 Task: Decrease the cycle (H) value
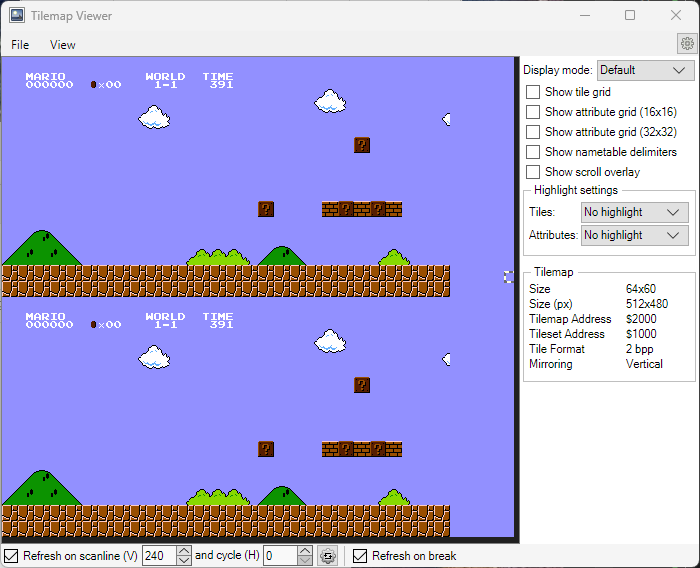point(305,561)
